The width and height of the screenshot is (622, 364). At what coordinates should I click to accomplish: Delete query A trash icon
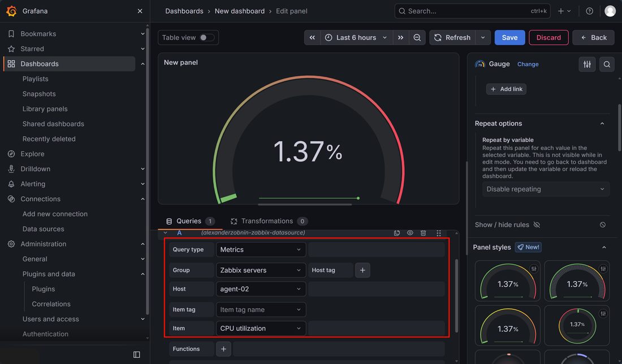click(424, 233)
